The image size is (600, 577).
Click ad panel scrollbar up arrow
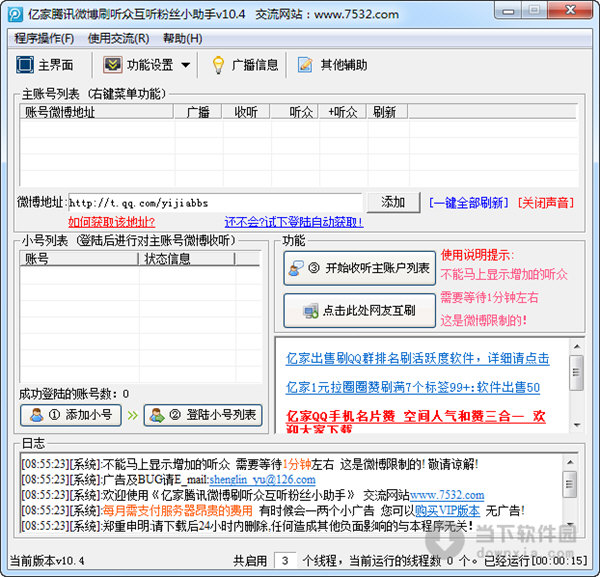pos(577,347)
